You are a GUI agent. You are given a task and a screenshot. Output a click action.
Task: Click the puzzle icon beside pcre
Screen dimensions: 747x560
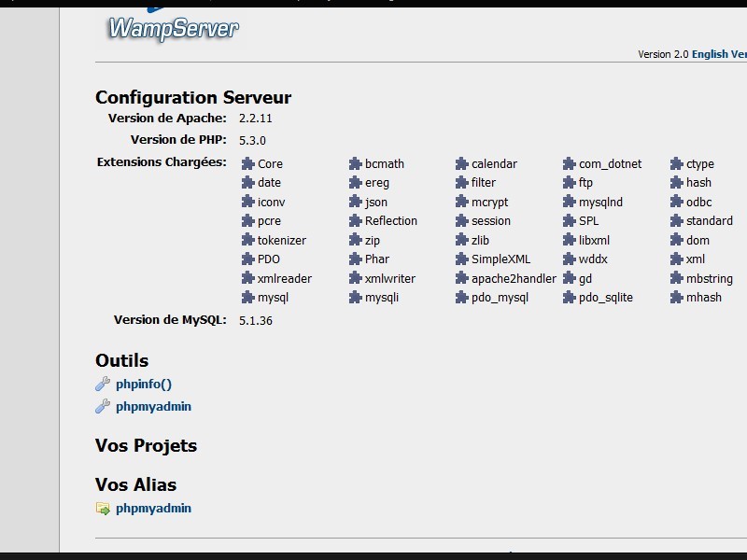[247, 221]
